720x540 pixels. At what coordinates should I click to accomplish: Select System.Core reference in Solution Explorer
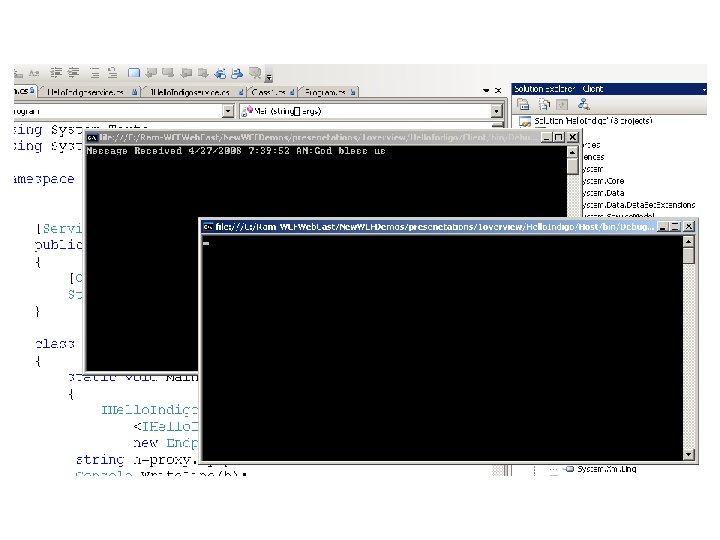[603, 181]
